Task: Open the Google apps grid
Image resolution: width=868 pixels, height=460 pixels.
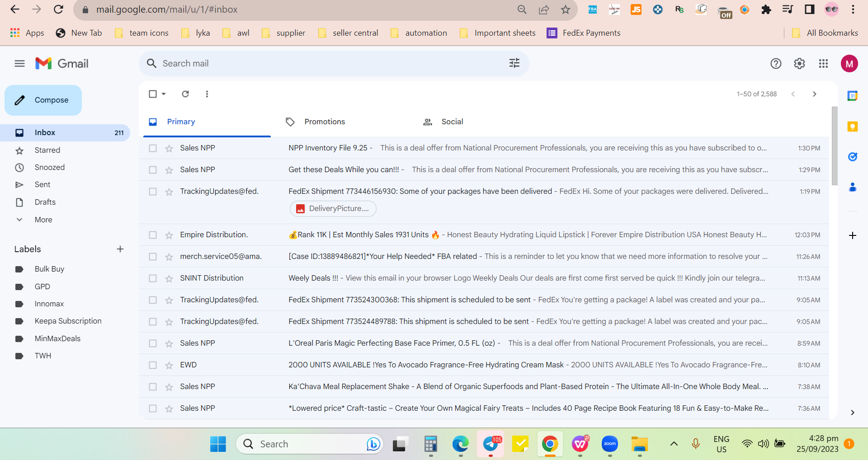Action: [823, 64]
